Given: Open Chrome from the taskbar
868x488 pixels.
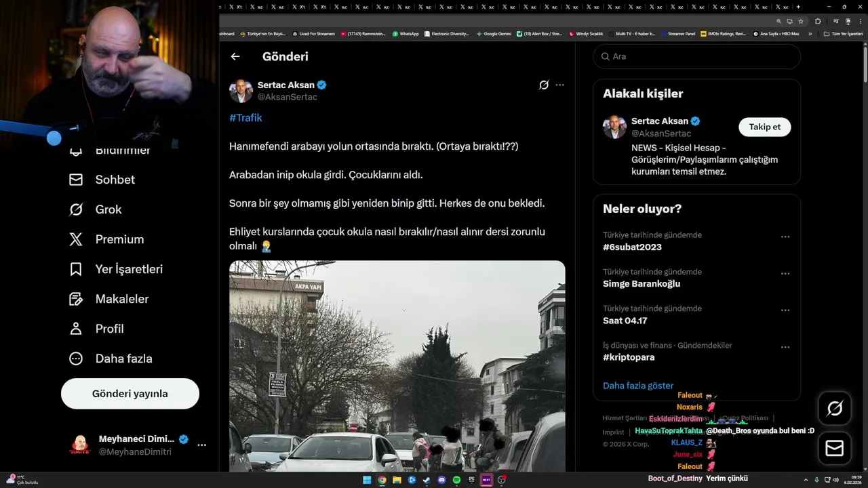Looking at the screenshot, I should [382, 480].
